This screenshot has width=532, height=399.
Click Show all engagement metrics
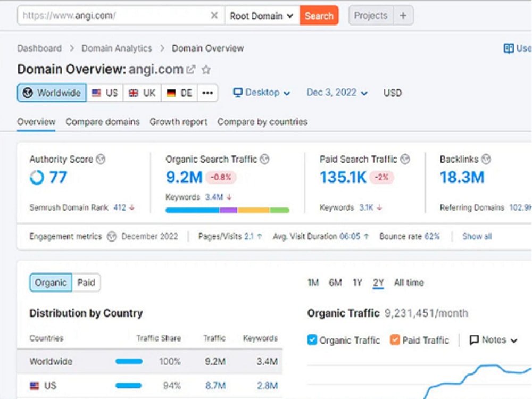(x=477, y=237)
